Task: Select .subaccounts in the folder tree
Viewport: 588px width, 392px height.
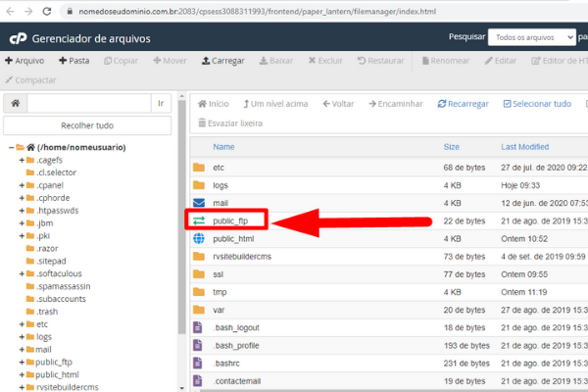Action: point(61,299)
